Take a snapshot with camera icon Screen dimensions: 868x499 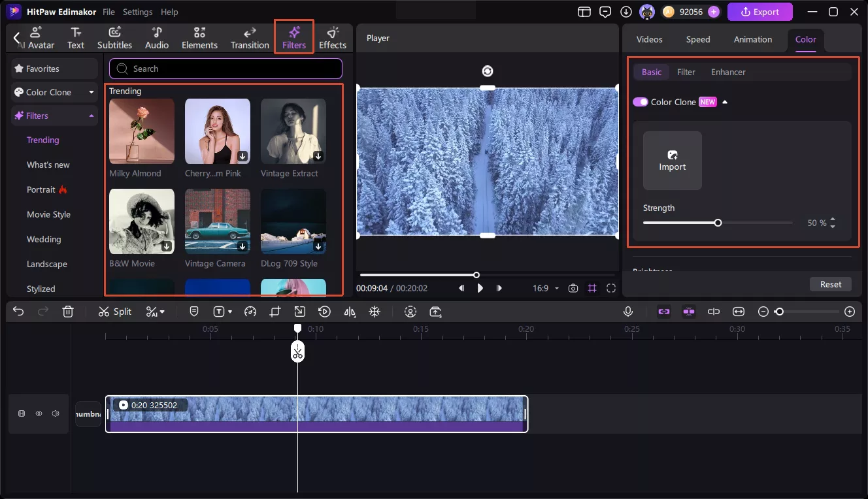pos(573,288)
